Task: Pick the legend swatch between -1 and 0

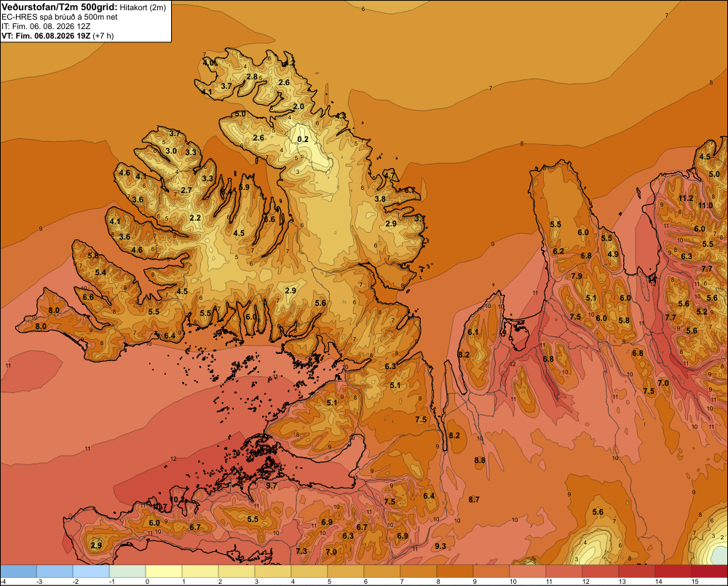Action: [x=127, y=571]
